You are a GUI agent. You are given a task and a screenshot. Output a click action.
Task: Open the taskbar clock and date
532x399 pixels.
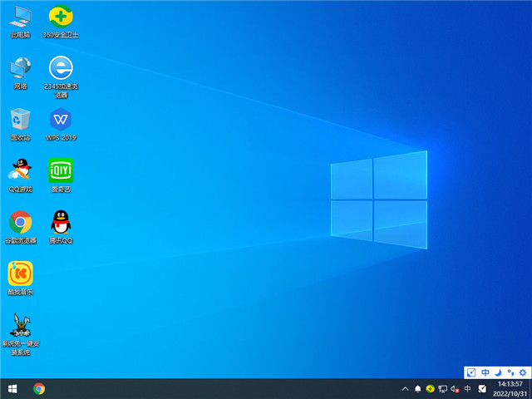507,388
